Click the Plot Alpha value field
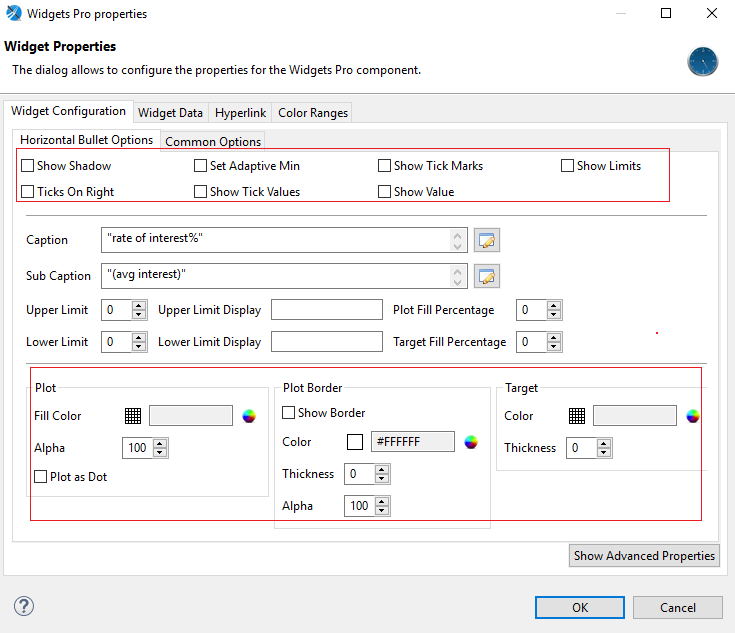This screenshot has width=735, height=633. click(138, 448)
